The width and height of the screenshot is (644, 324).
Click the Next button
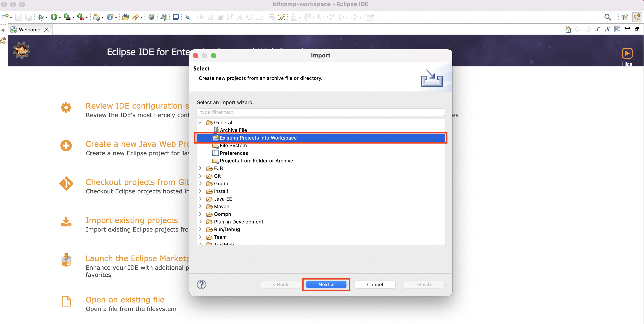point(326,285)
